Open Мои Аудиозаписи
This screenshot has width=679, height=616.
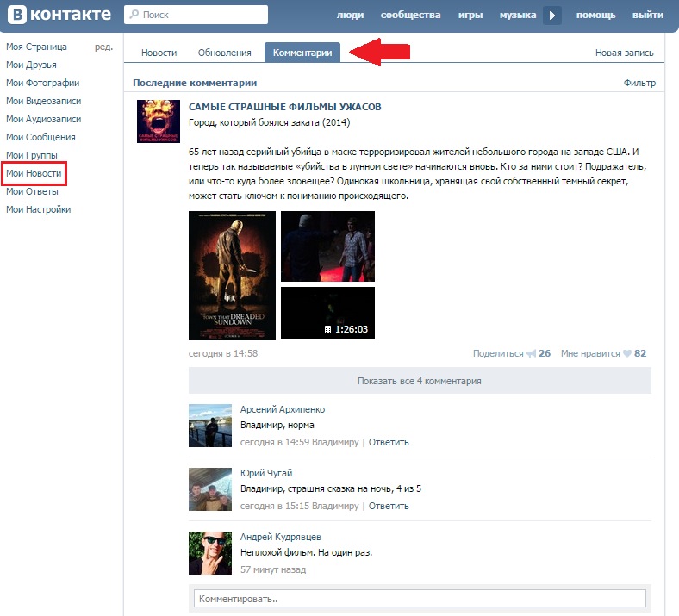(43, 119)
